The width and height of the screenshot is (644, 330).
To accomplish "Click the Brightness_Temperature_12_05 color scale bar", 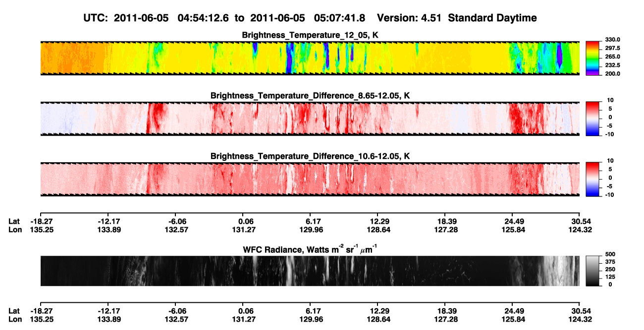I will click(x=592, y=58).
